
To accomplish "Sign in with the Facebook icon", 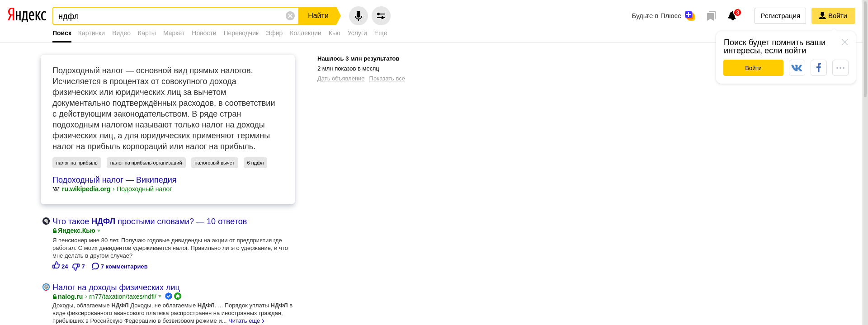I will (x=819, y=68).
